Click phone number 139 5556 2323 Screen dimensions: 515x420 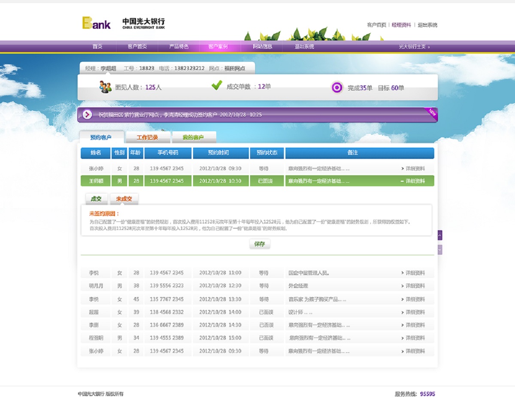pos(167,286)
